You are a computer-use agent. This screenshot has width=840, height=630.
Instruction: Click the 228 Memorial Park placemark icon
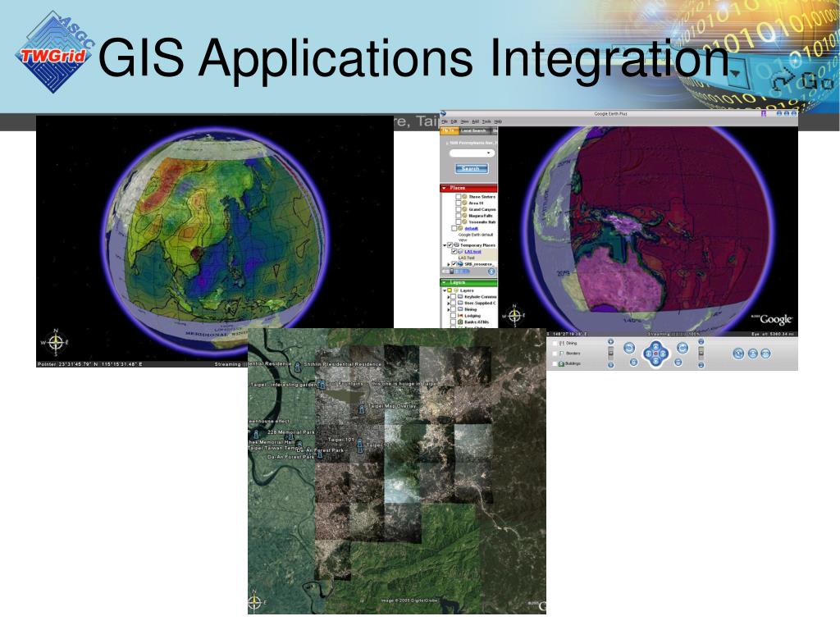(x=290, y=436)
